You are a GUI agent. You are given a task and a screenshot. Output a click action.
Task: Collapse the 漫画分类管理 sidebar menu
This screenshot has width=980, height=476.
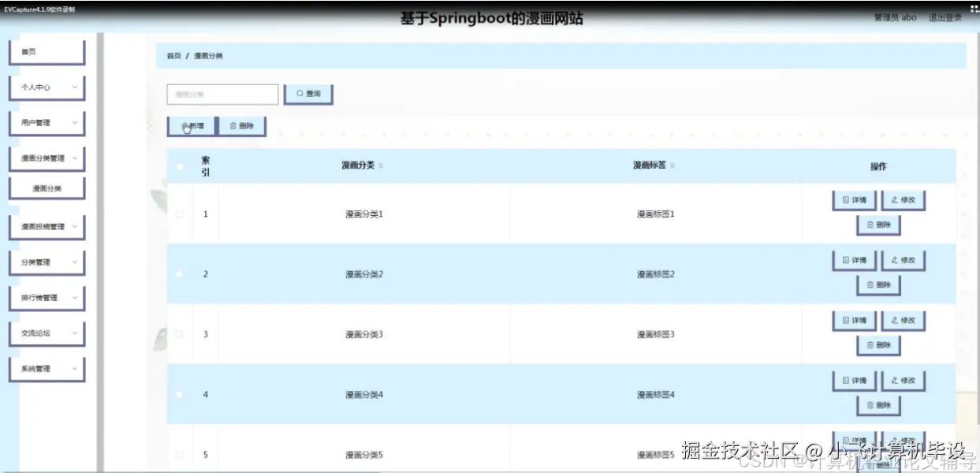click(x=46, y=158)
